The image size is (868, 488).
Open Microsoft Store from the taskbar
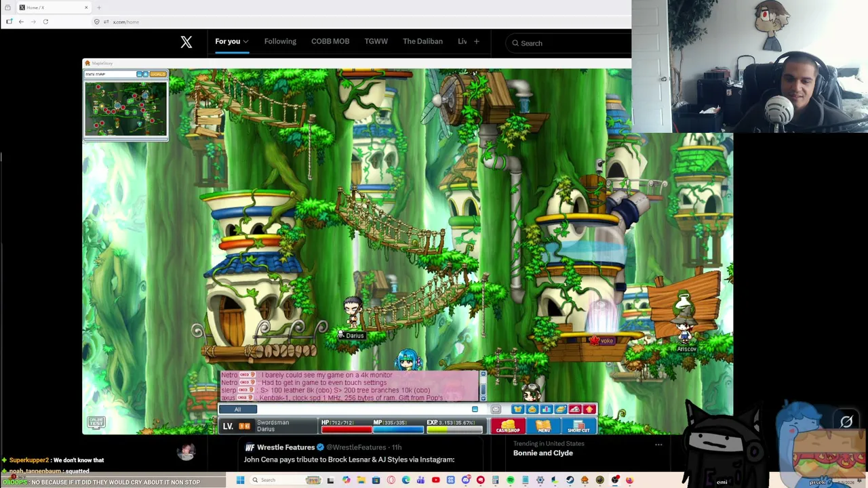376,480
